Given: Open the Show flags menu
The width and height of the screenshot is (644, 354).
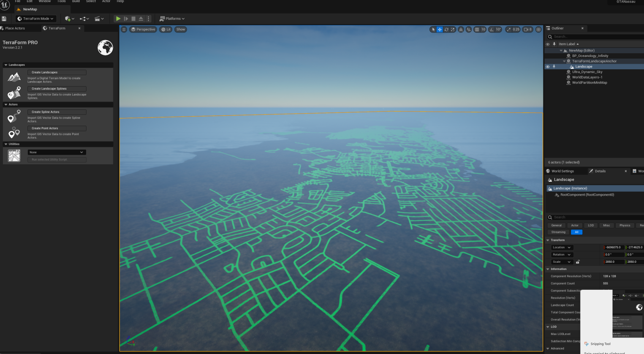Looking at the screenshot, I should click(x=181, y=30).
